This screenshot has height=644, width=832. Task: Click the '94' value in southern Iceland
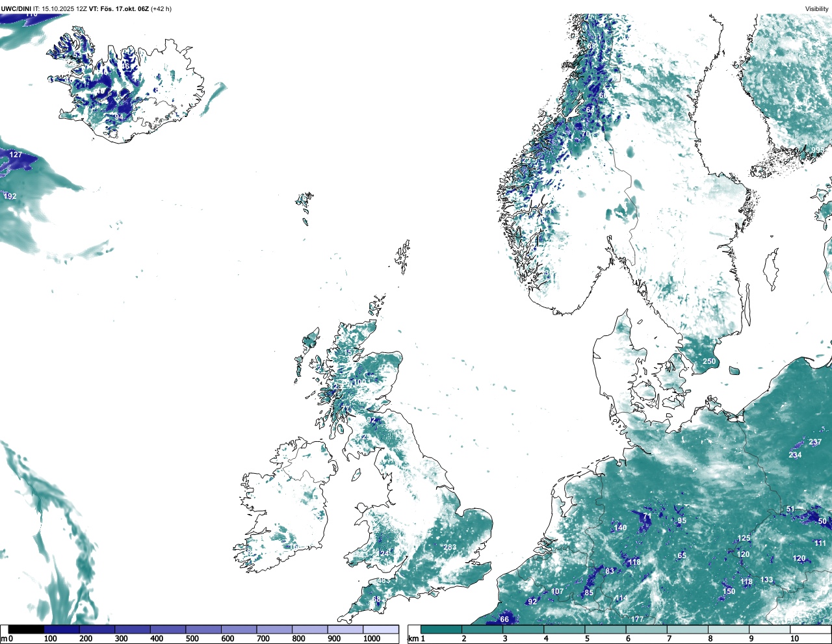[118, 117]
